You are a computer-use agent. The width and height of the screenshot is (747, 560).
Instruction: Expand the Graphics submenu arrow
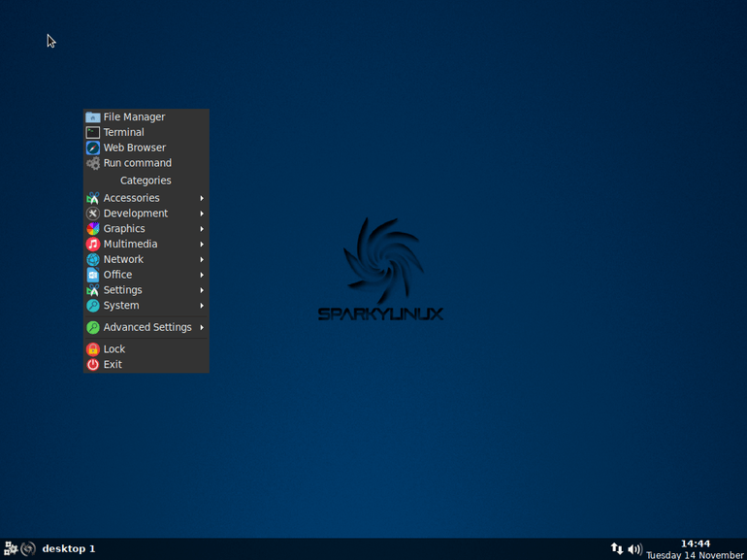coord(202,229)
